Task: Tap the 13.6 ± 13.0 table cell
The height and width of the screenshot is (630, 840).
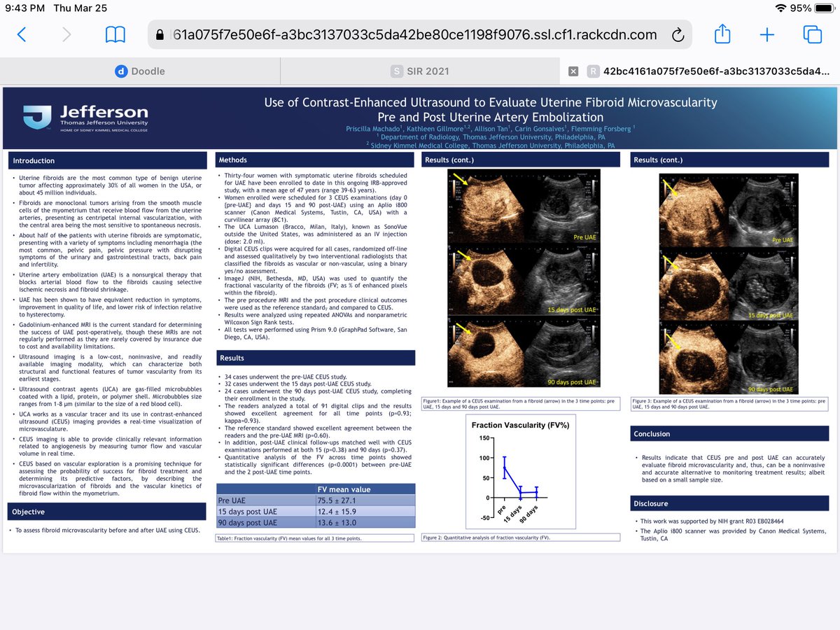Action: click(x=365, y=523)
